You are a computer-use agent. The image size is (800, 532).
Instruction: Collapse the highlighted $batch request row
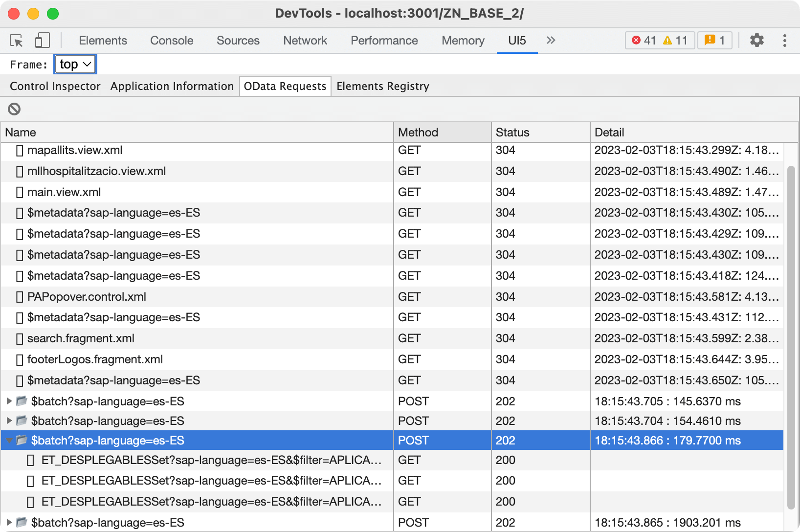tap(9, 440)
